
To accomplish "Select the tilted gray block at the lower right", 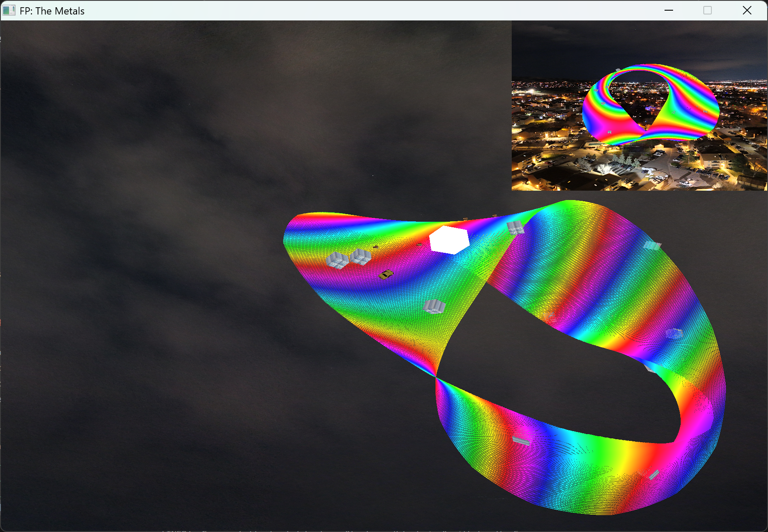I will [654, 475].
